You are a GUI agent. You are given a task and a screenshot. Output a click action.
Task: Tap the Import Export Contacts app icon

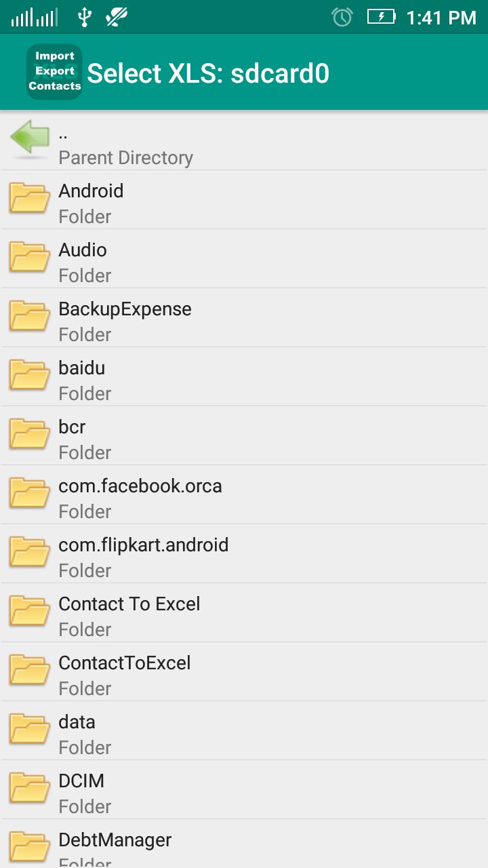[54, 72]
